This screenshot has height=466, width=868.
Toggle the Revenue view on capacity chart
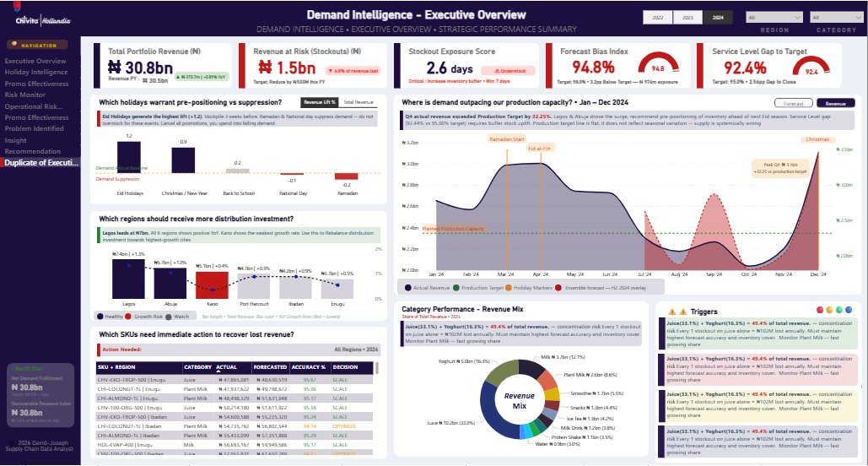[835, 104]
